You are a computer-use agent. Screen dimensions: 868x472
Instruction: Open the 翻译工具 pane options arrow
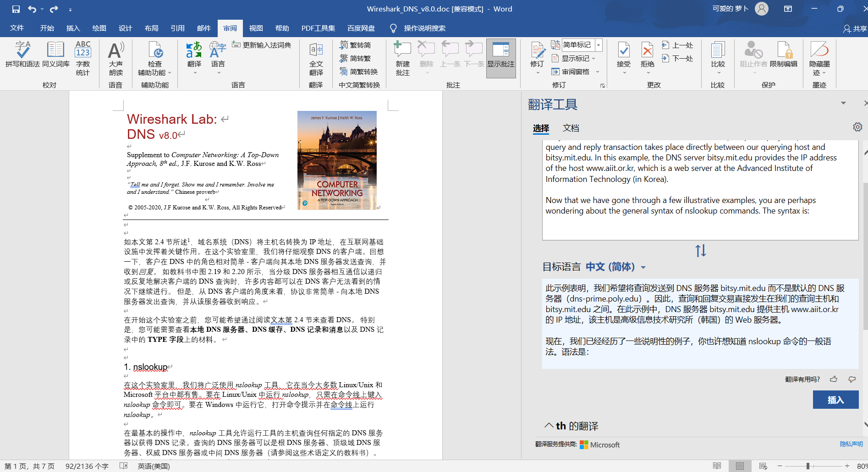(843, 103)
